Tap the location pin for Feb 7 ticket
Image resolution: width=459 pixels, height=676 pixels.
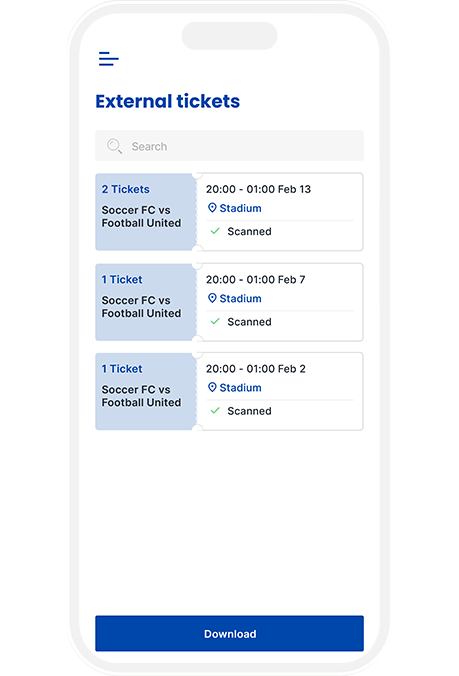(x=212, y=298)
